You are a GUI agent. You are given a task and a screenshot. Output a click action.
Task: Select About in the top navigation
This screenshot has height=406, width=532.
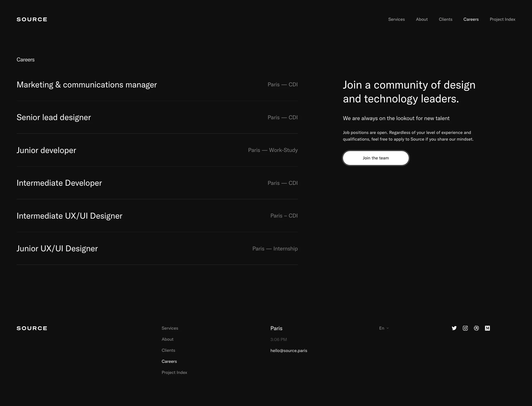[422, 19]
